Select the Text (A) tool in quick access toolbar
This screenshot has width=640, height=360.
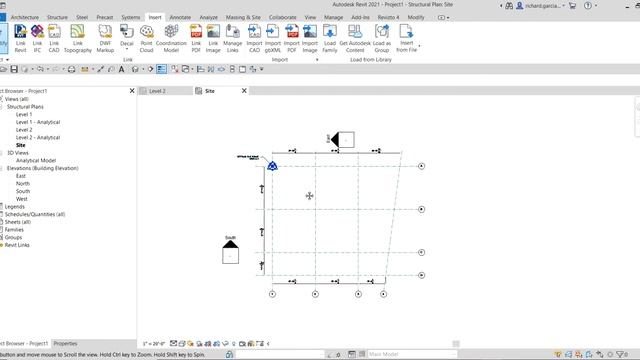121,69
